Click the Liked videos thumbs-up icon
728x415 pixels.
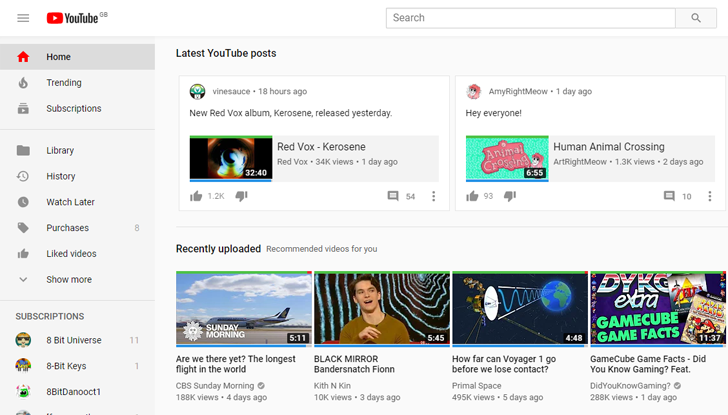click(23, 253)
